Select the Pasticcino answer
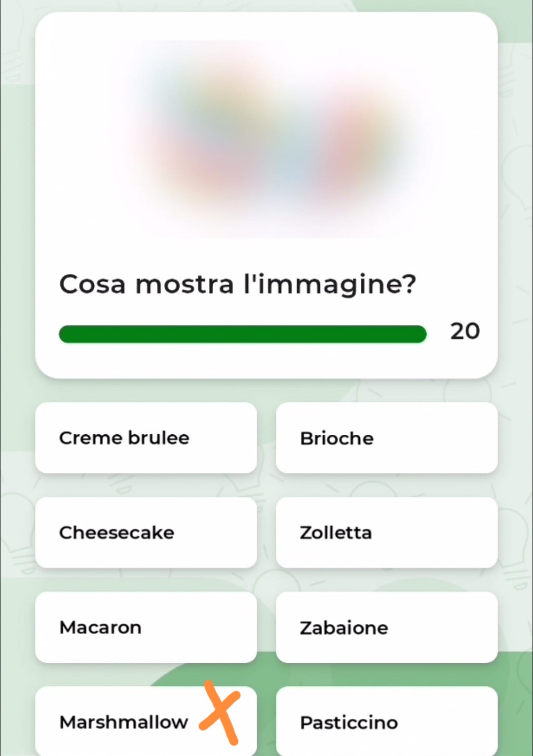 click(x=386, y=722)
